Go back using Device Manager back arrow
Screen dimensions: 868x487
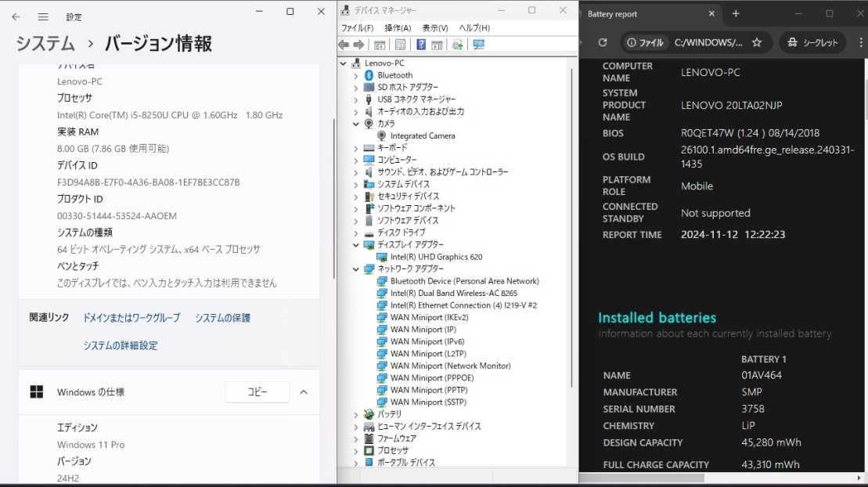tap(344, 45)
